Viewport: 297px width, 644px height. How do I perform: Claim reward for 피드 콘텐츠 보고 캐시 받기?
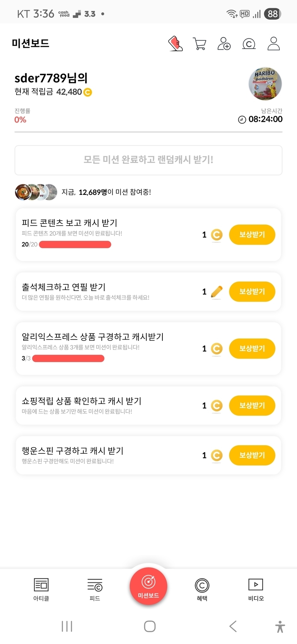pos(252,235)
